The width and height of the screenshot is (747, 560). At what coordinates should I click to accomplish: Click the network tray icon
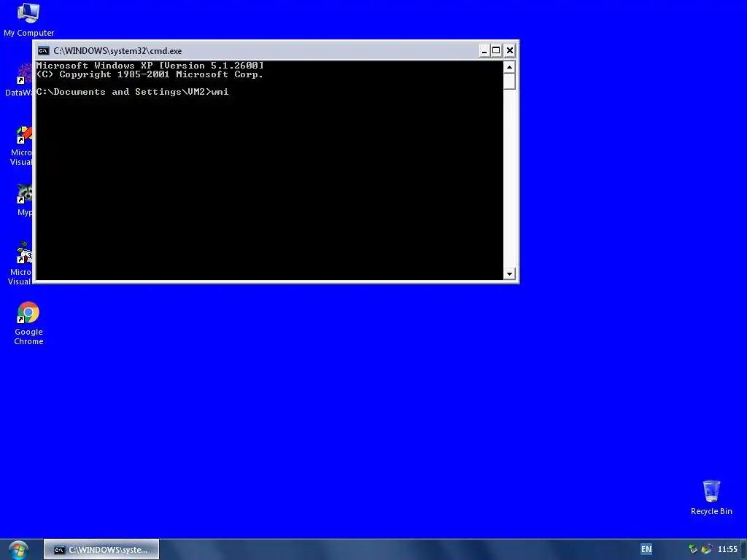click(x=693, y=549)
